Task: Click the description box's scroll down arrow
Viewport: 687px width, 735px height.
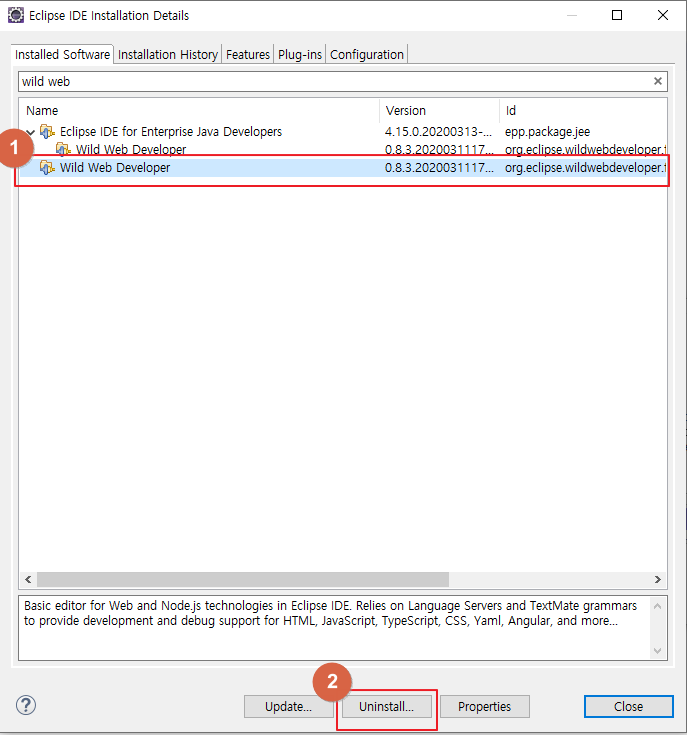Action: coord(657,651)
